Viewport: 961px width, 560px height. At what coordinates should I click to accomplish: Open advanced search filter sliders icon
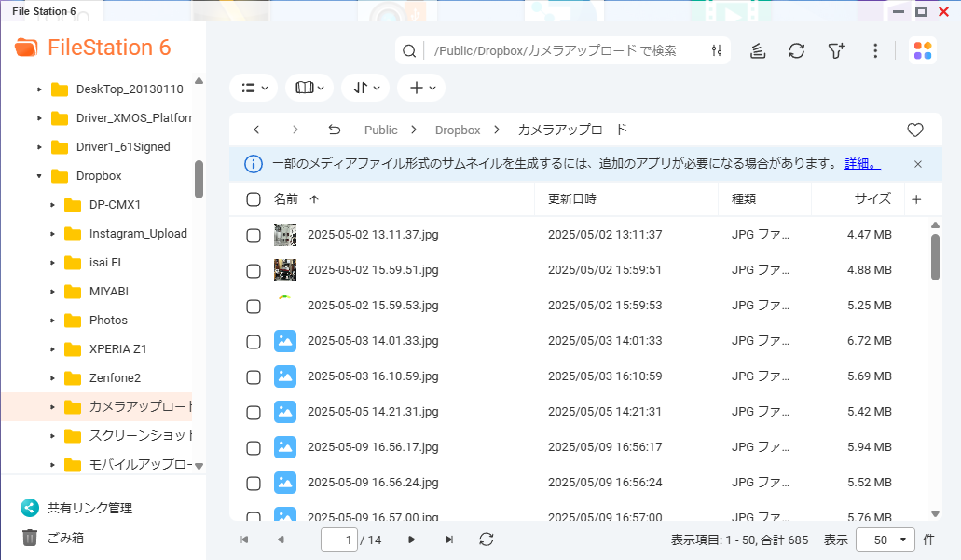click(x=717, y=51)
